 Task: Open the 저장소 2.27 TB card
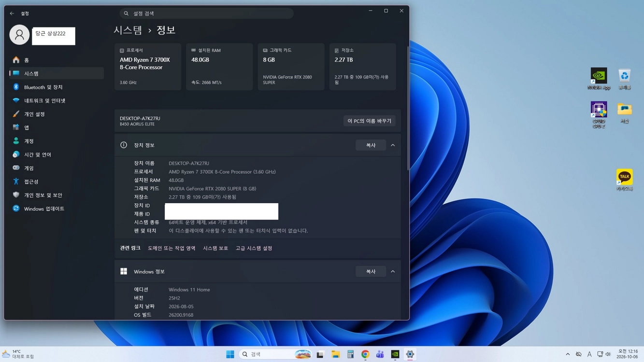point(362,67)
